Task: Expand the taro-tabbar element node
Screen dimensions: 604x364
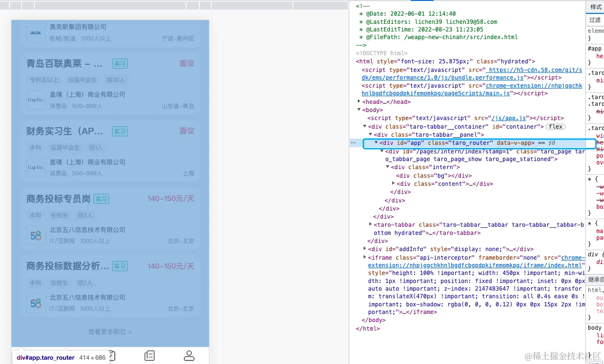Action: click(x=371, y=225)
